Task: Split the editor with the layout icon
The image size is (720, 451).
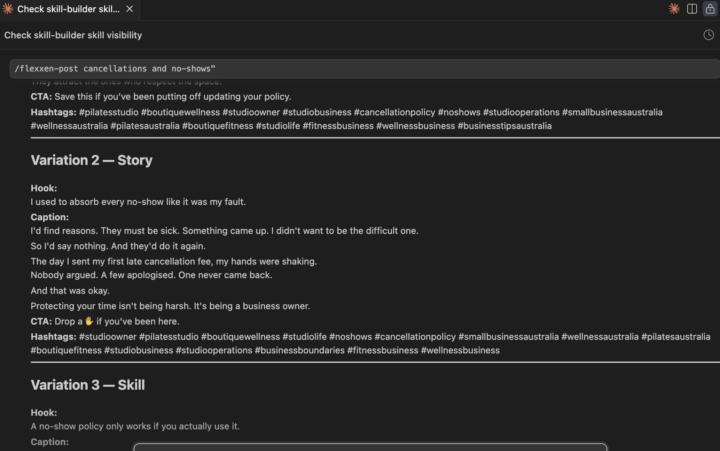Action: click(x=692, y=9)
